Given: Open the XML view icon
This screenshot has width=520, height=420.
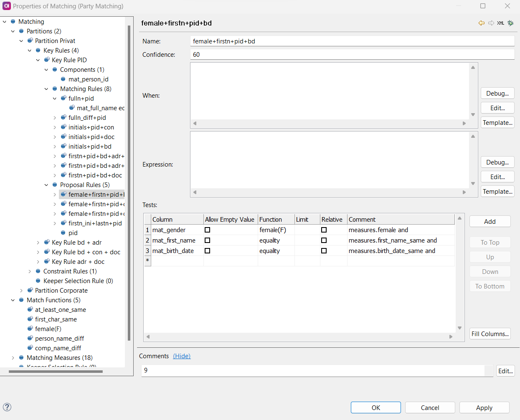Looking at the screenshot, I should 500,23.
